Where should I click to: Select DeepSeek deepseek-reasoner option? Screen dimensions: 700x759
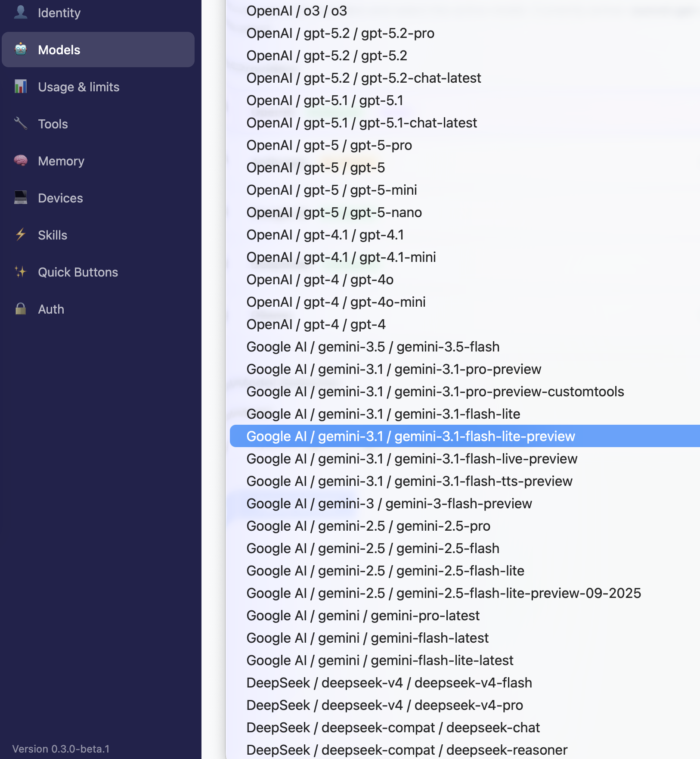click(465, 749)
